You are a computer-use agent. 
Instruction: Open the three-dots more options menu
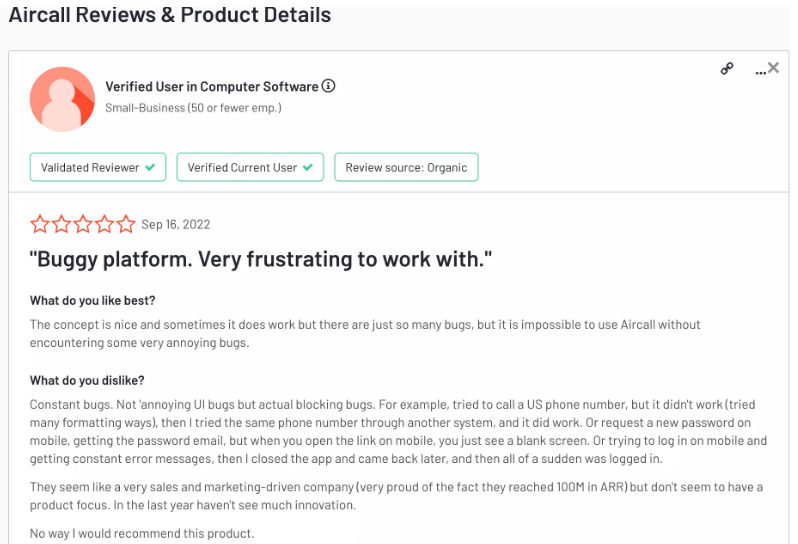[x=760, y=73]
